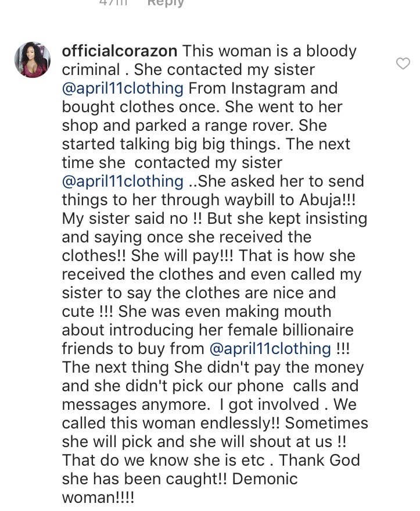This screenshot has width=420, height=511.
Task: Like the officialcorazon comment with the heart
Action: 403,64
